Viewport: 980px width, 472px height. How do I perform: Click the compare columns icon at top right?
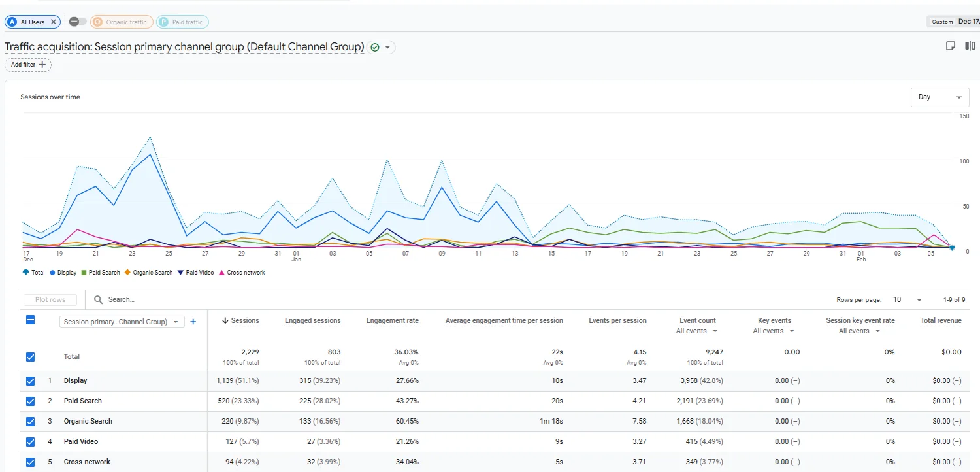pos(970,46)
